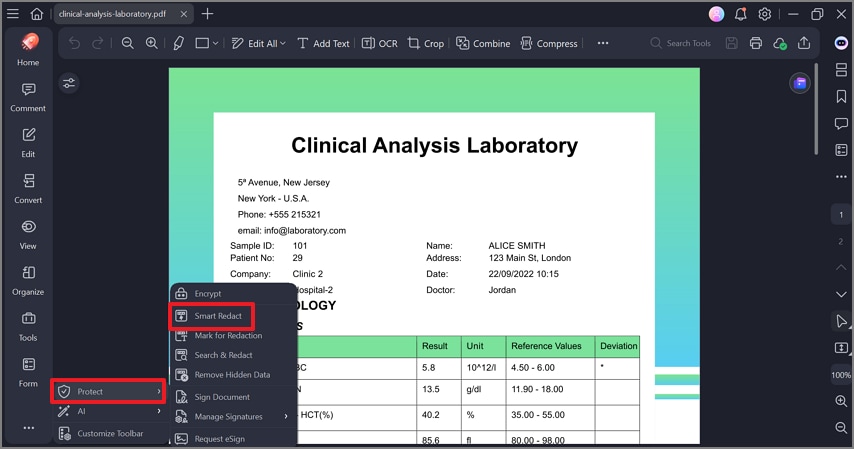Expand the AI submenu
854x449 pixels.
[109, 411]
